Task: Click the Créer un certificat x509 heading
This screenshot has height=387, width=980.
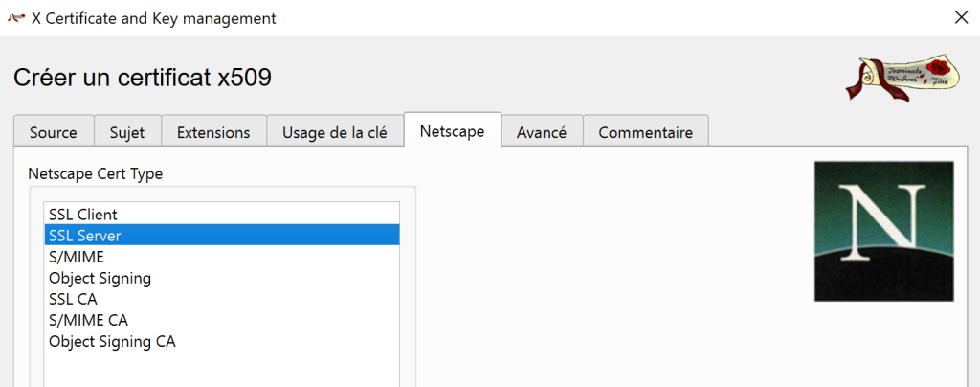Action: pyautogui.click(x=143, y=78)
